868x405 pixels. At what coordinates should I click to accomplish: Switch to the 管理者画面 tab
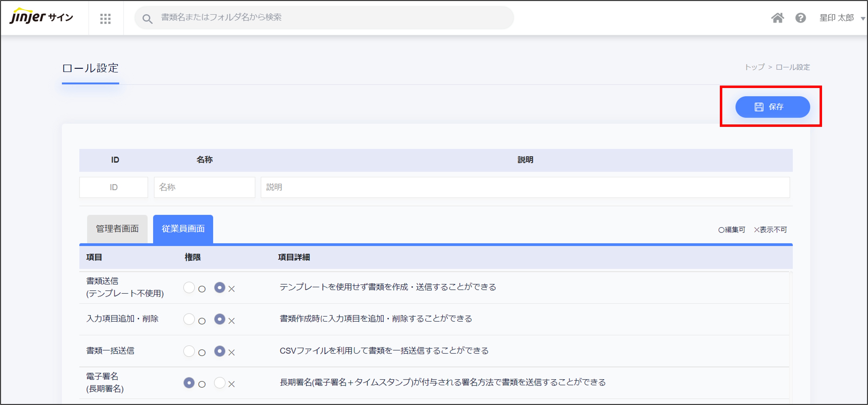(117, 229)
